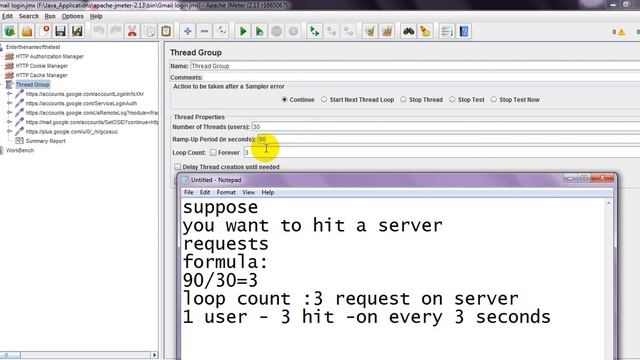Select the Stop Test Now radio button
Viewport: 640px width, 360px height.
tap(493, 100)
